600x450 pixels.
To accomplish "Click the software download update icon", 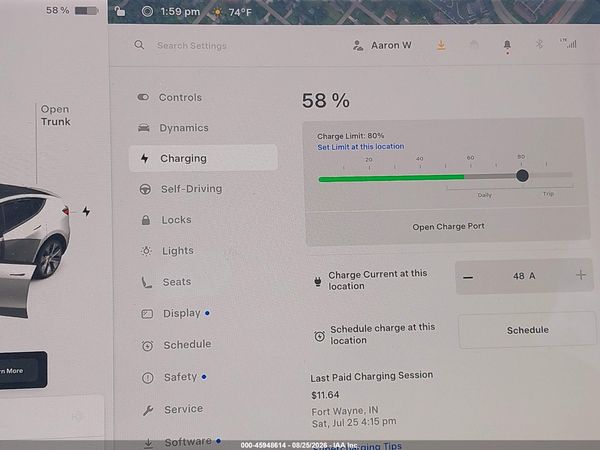I will (441, 45).
